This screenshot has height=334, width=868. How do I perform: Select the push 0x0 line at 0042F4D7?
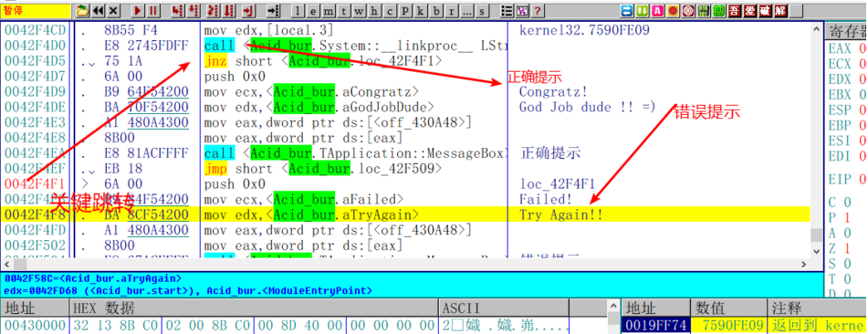point(235,77)
